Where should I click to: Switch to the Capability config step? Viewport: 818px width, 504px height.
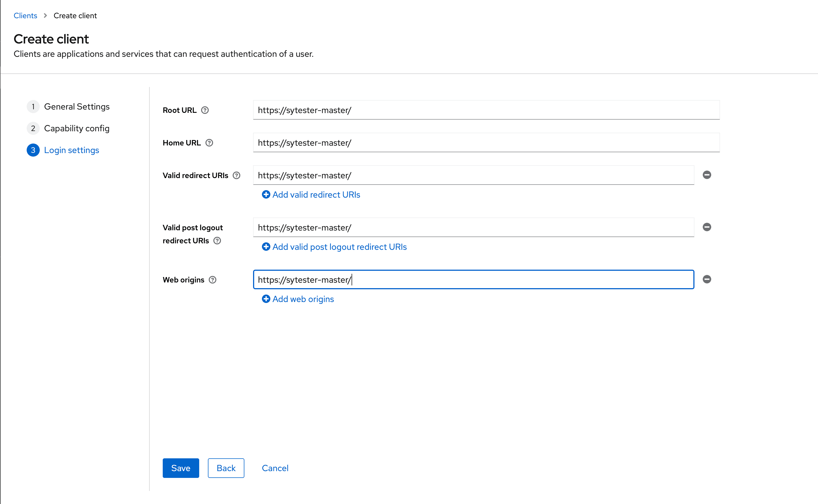click(x=77, y=128)
